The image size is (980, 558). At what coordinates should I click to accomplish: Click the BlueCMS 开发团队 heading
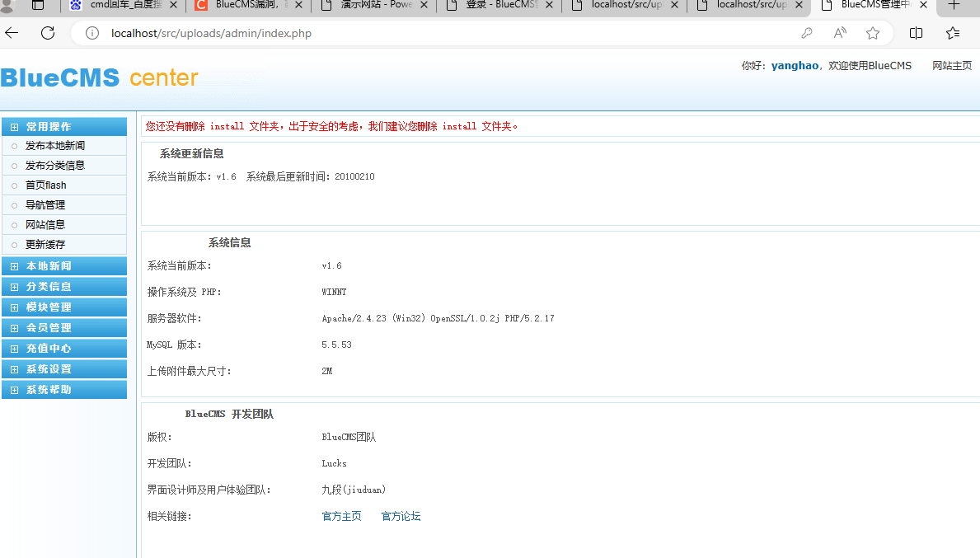[229, 415]
